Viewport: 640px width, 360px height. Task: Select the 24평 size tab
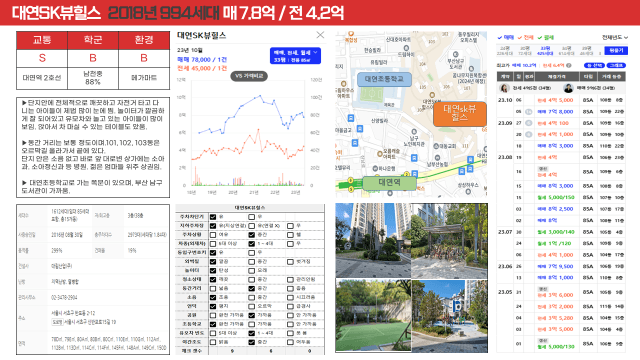tap(506, 51)
